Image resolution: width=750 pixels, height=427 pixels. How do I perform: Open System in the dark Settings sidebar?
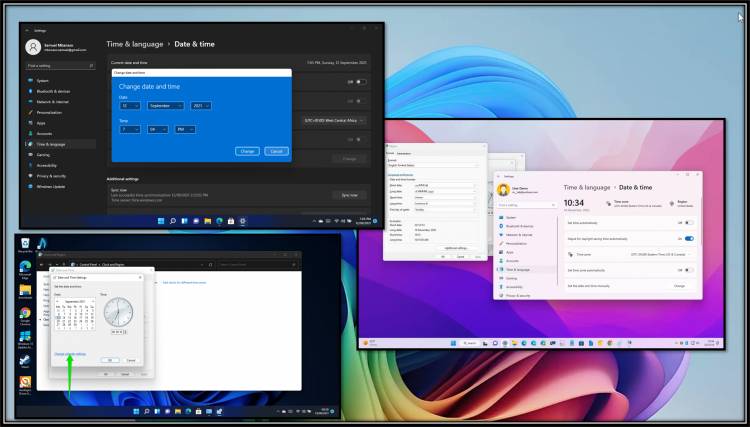tap(42, 81)
